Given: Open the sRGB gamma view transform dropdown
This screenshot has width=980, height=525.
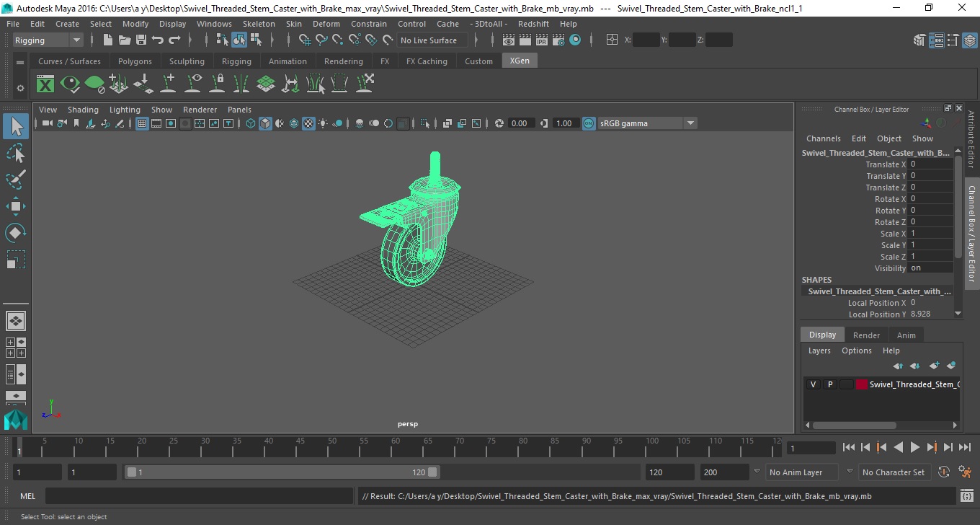Looking at the screenshot, I should [646, 123].
